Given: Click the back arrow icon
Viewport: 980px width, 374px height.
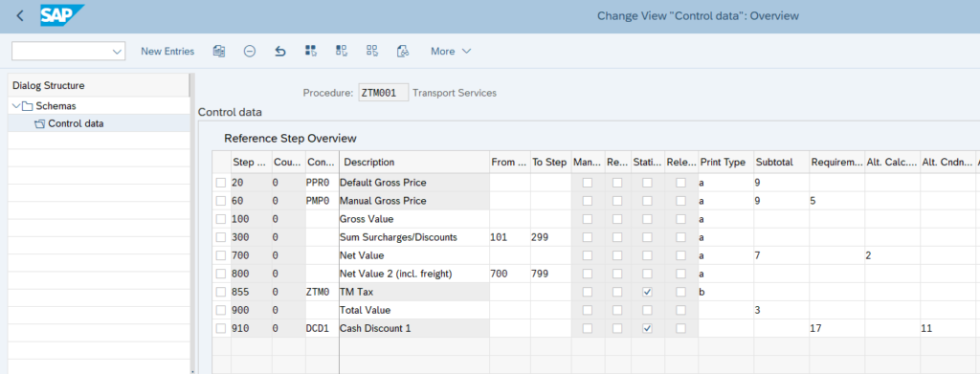Looking at the screenshot, I should [x=20, y=15].
